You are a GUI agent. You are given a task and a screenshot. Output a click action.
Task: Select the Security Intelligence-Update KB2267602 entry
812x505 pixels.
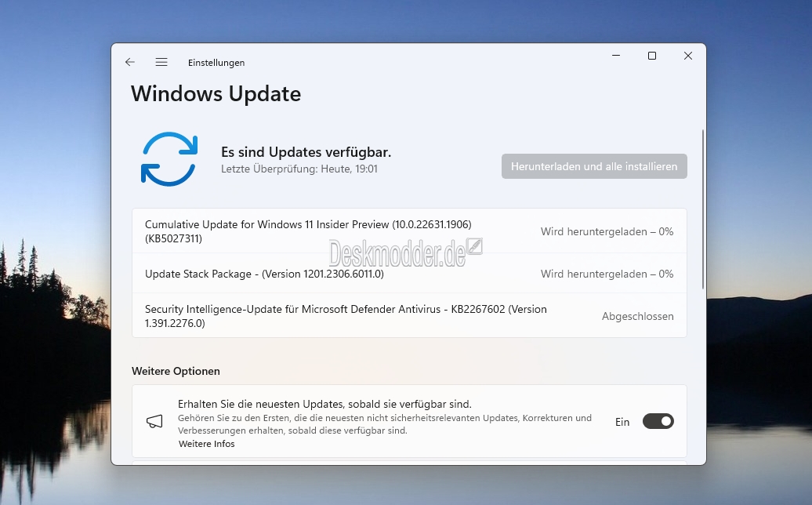(410, 316)
